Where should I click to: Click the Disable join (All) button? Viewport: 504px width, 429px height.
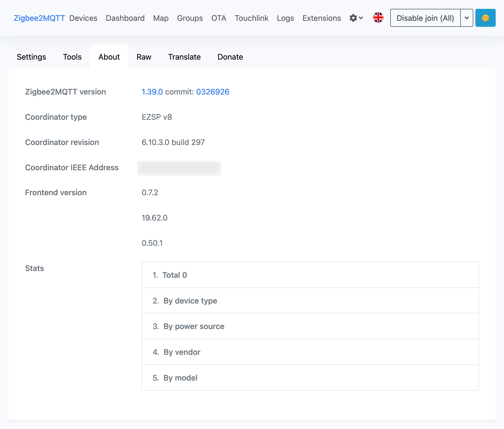point(425,18)
